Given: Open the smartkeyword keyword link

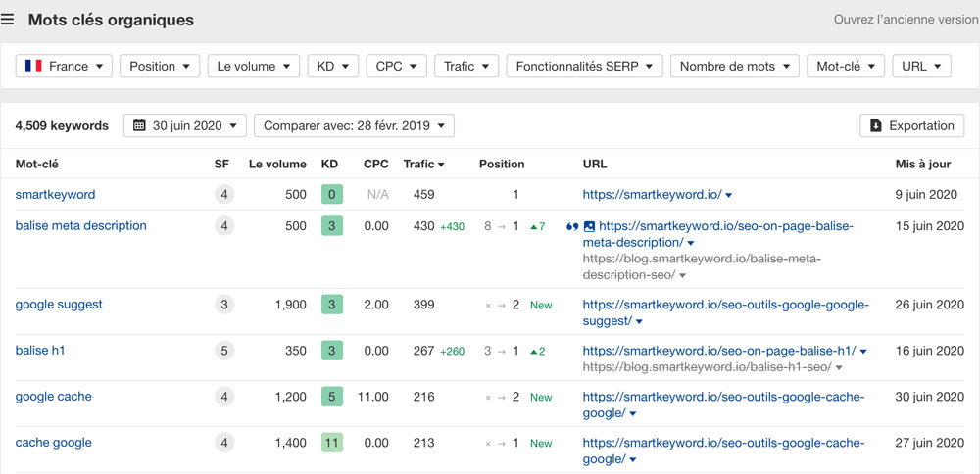Looking at the screenshot, I should click(x=55, y=194).
